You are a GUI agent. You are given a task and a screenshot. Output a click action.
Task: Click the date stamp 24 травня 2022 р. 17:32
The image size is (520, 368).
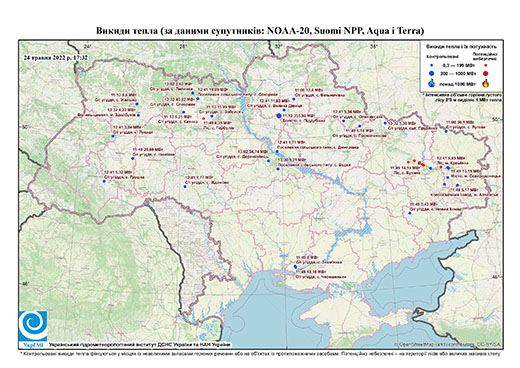pos(56,57)
